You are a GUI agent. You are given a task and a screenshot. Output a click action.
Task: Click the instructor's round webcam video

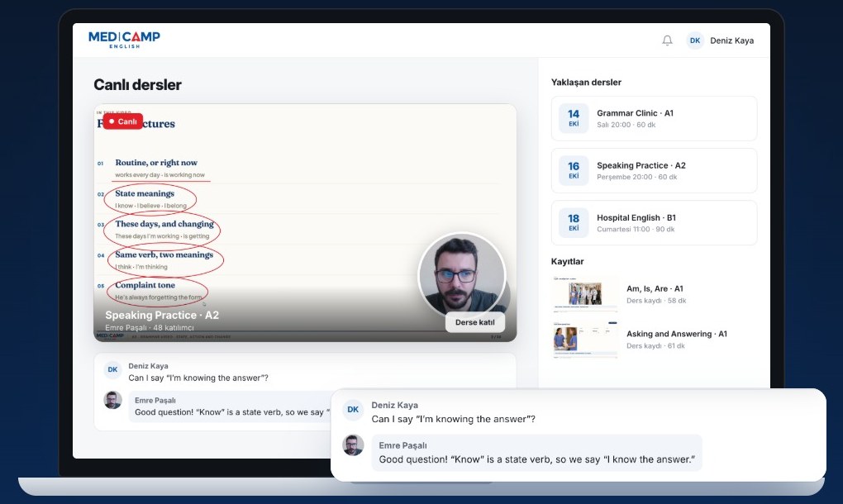pyautogui.click(x=462, y=276)
